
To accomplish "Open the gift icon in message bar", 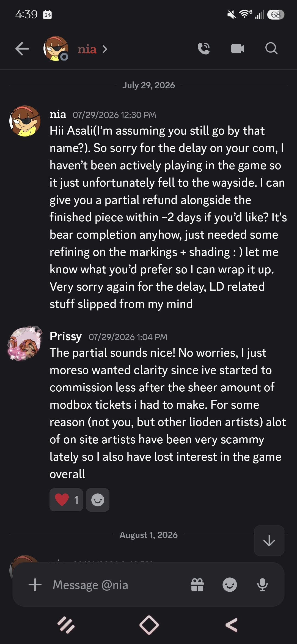I will [x=197, y=585].
